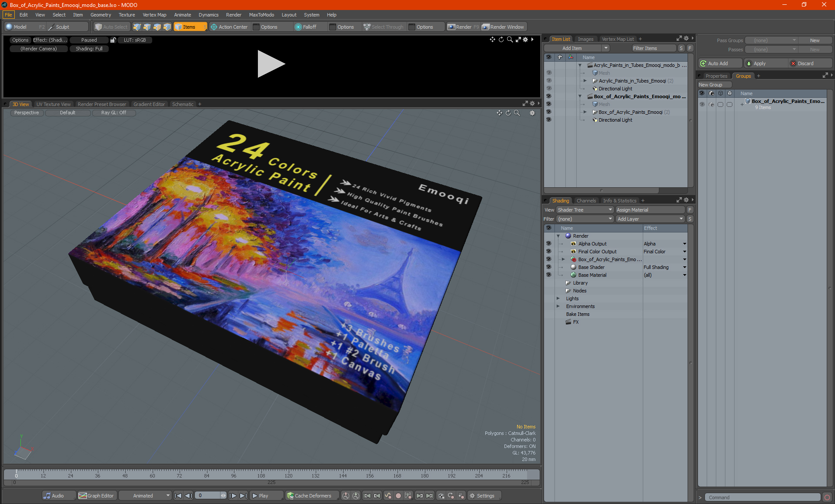Image resolution: width=835 pixels, height=504 pixels.
Task: Click the Auto Add pass button
Action: tap(720, 63)
